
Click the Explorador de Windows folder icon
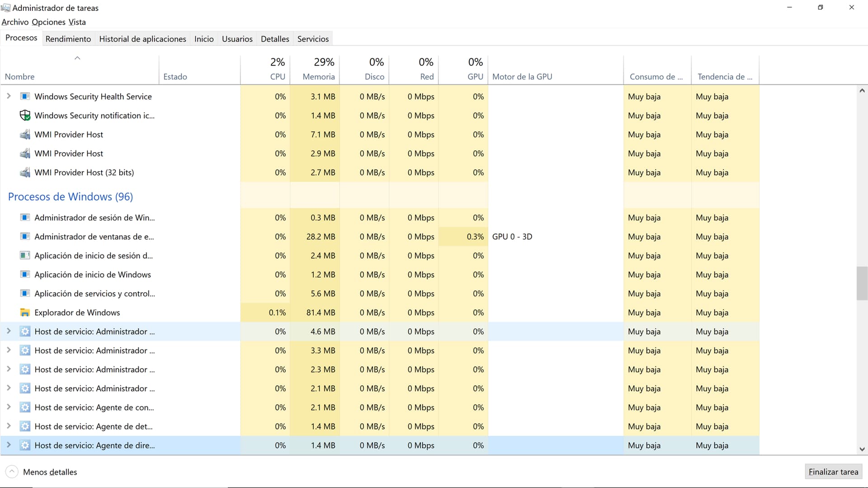tap(25, 312)
